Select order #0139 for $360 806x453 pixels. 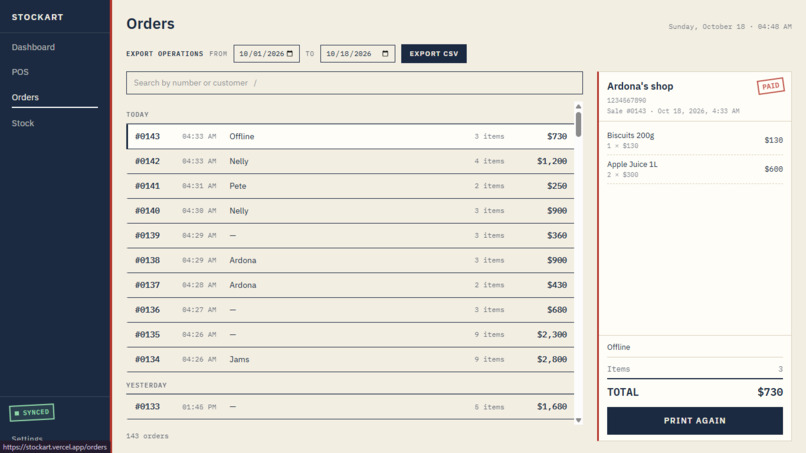click(x=350, y=235)
